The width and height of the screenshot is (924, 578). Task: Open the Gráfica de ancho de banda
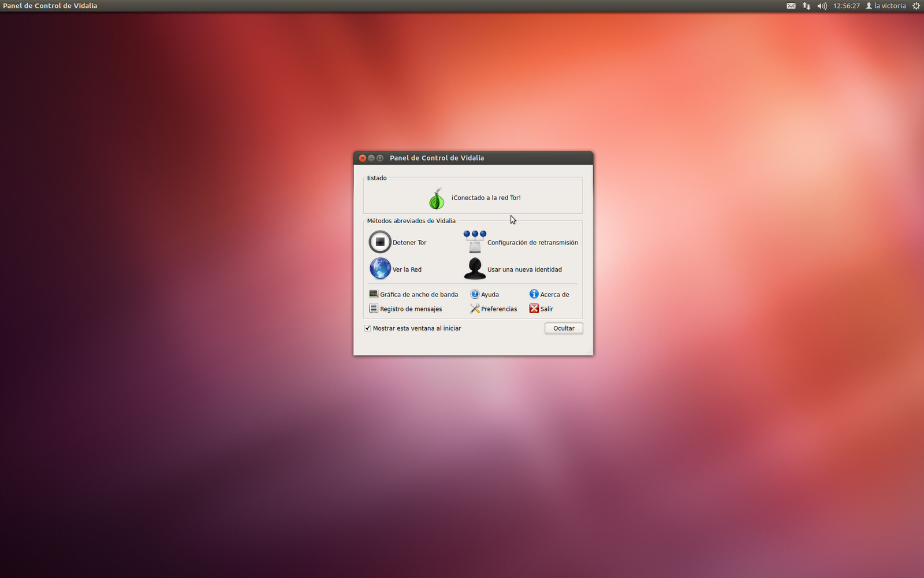pos(373,294)
